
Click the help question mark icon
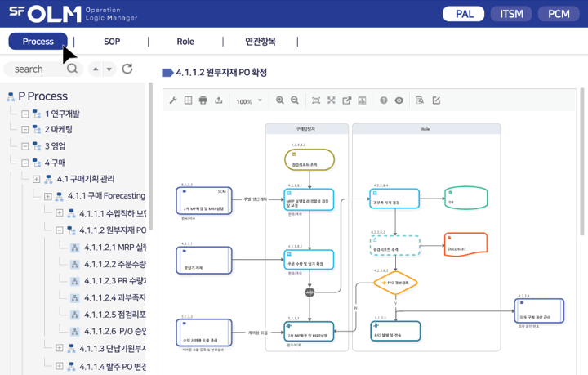pos(384,100)
